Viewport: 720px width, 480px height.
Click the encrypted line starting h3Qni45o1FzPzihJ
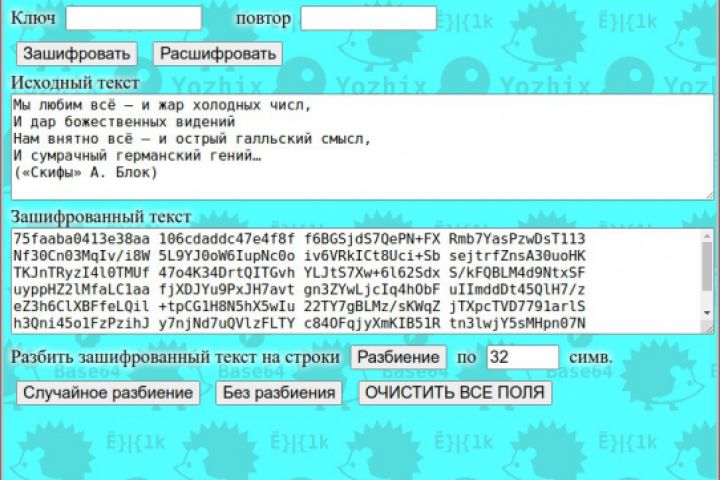coord(299,323)
